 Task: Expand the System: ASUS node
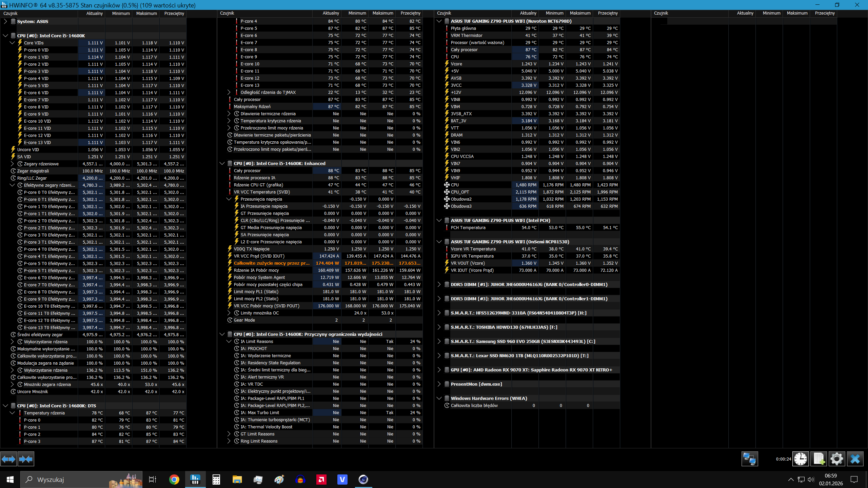(x=5, y=21)
